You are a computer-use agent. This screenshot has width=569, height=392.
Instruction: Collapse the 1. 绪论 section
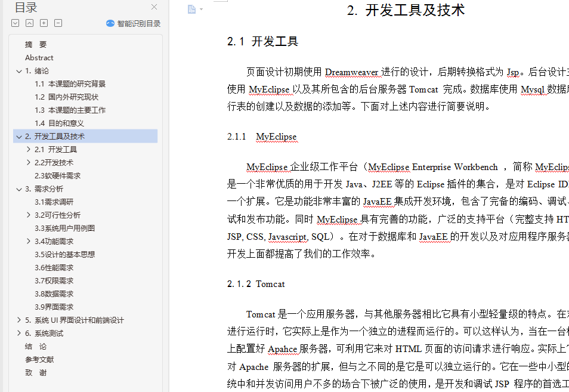(x=19, y=71)
